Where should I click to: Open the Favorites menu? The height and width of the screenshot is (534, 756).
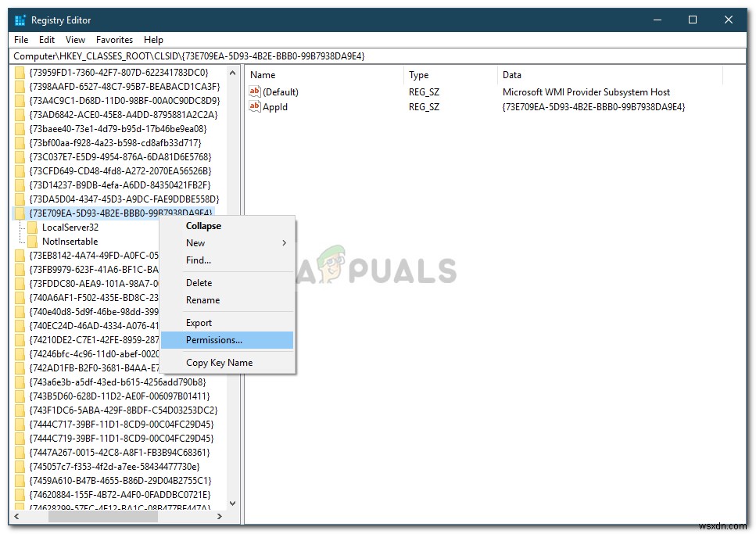pyautogui.click(x=114, y=39)
